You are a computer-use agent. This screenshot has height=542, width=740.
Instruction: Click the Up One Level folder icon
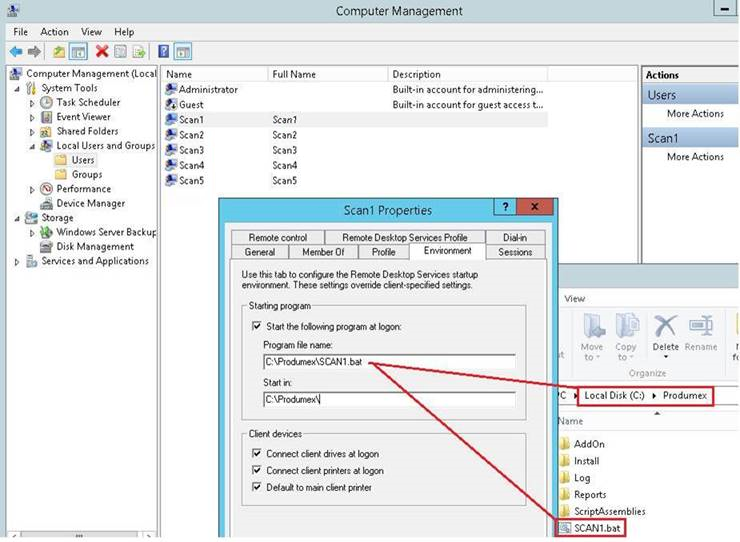(60, 52)
